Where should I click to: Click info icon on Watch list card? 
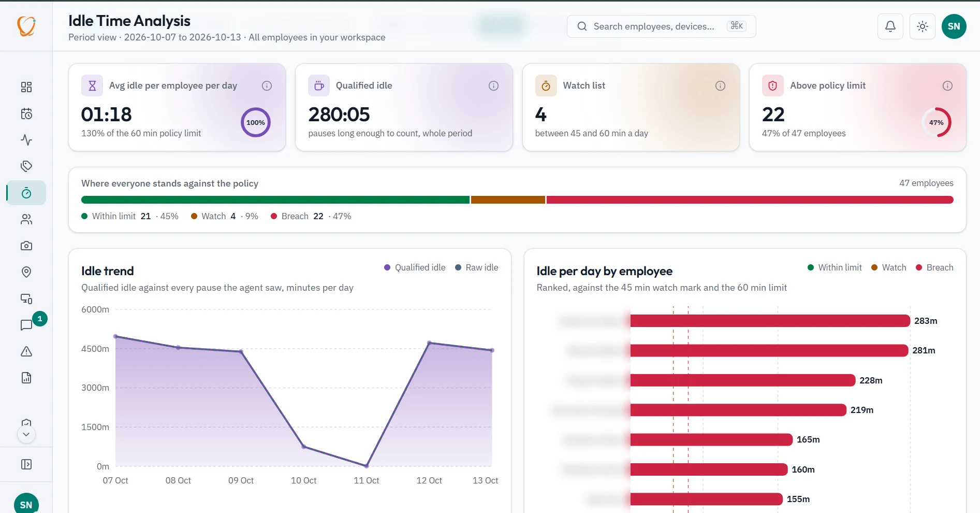(x=720, y=85)
